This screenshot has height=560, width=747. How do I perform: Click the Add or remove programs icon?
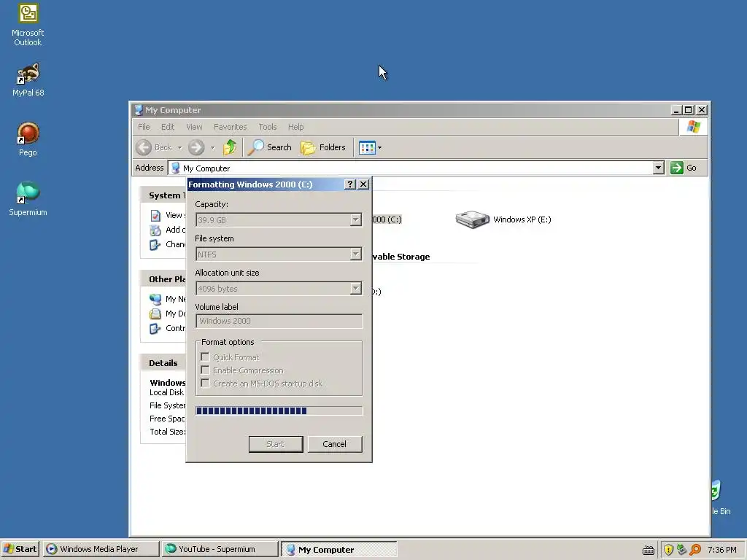(155, 230)
